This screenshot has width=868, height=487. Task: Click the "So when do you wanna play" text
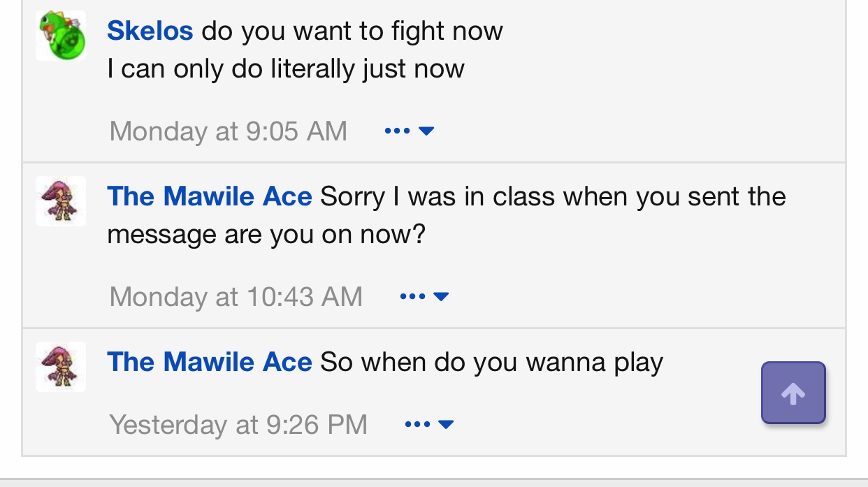[x=491, y=363]
